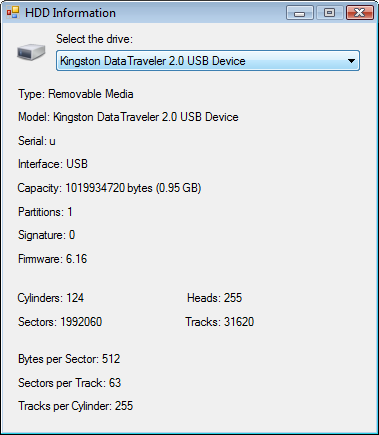Image resolution: width=379 pixels, height=435 pixels.
Task: Maximize the HDD Information window
Action: click(329, 13)
